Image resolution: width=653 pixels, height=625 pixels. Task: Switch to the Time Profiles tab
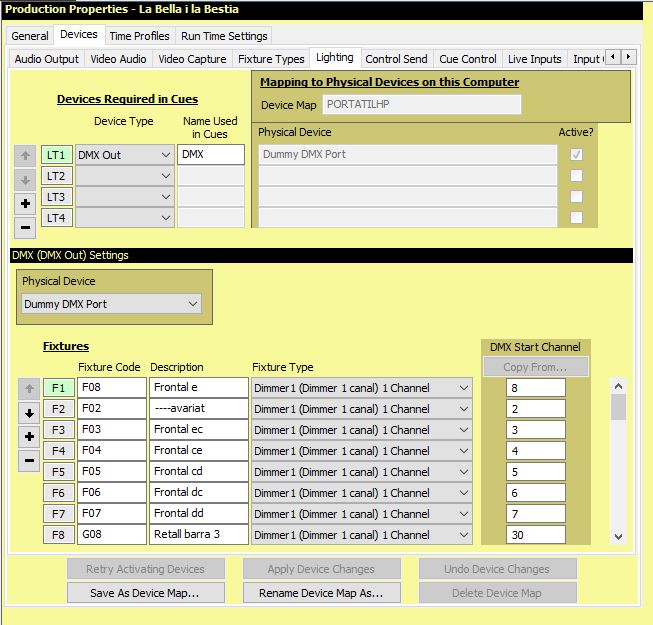(x=140, y=36)
